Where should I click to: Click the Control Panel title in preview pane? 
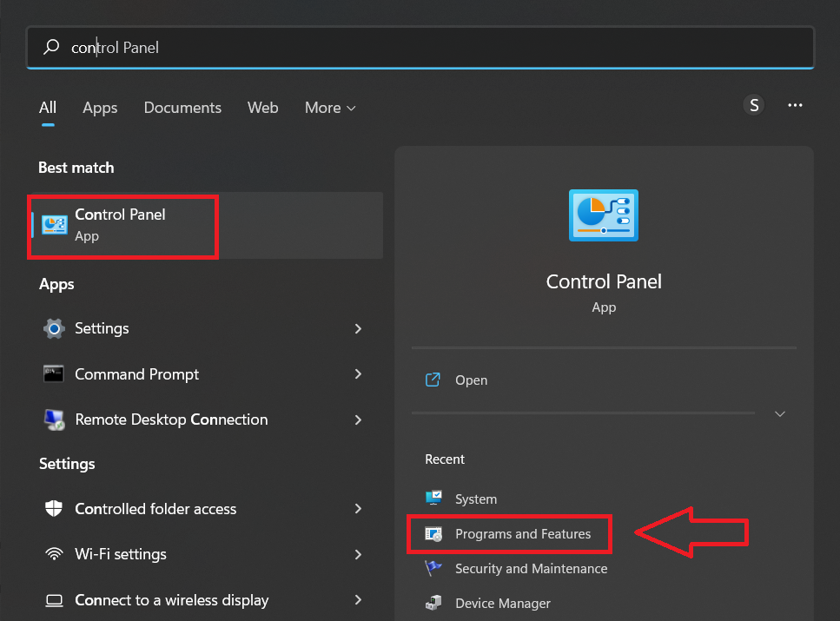604,281
